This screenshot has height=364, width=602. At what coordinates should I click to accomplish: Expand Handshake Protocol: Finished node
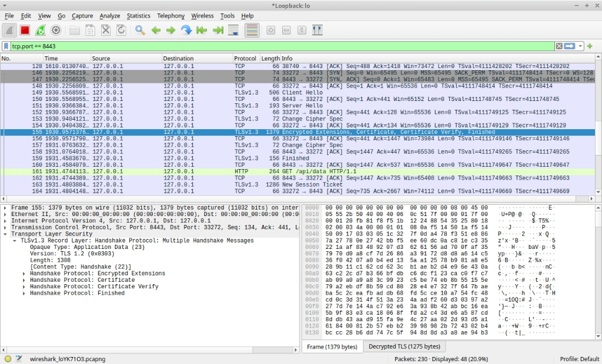(x=24, y=293)
